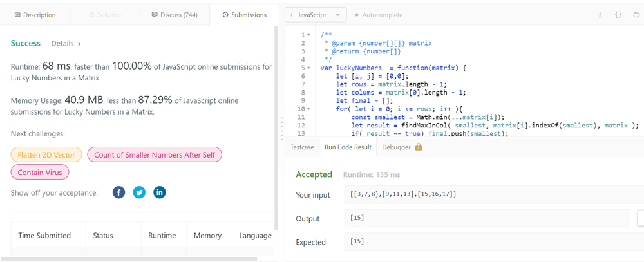Image resolution: width=644 pixels, height=262 pixels.
Task: Toggle the Autocomplete option
Action: (x=379, y=15)
